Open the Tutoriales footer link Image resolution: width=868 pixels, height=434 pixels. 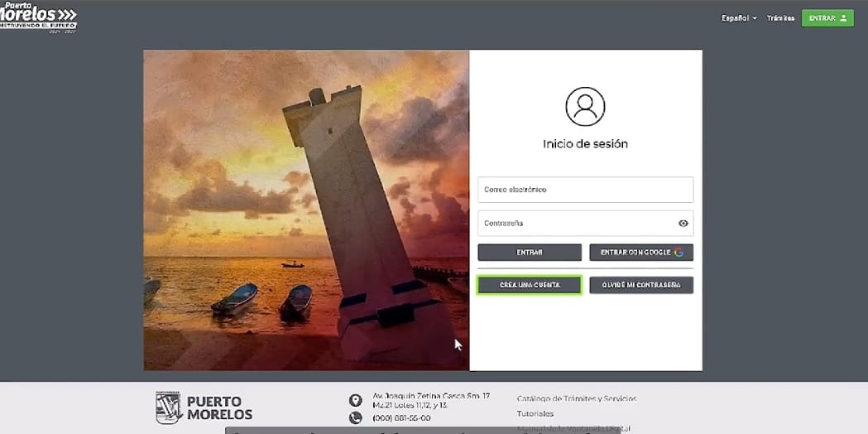point(535,413)
